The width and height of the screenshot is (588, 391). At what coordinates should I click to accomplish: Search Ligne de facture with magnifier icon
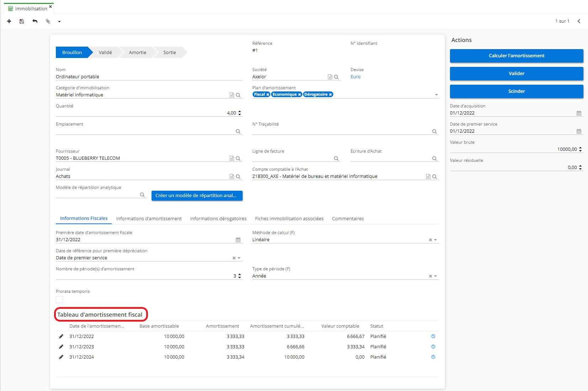click(x=337, y=158)
